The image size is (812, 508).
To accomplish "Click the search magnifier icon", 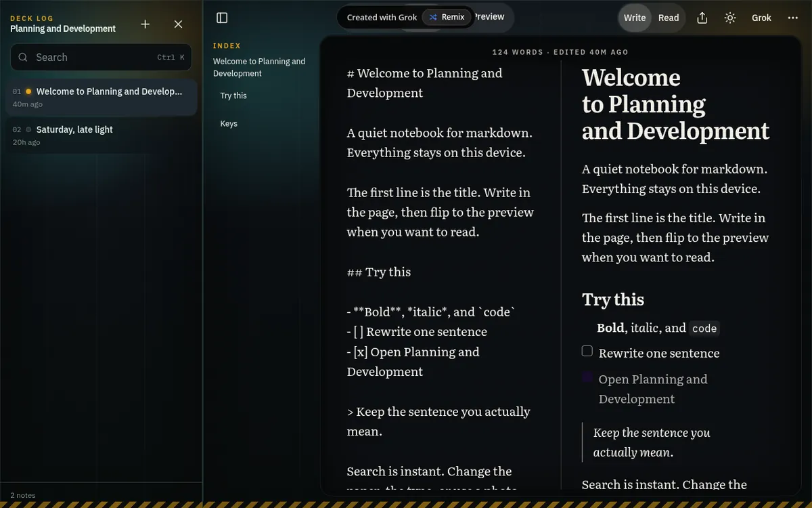I will click(24, 58).
